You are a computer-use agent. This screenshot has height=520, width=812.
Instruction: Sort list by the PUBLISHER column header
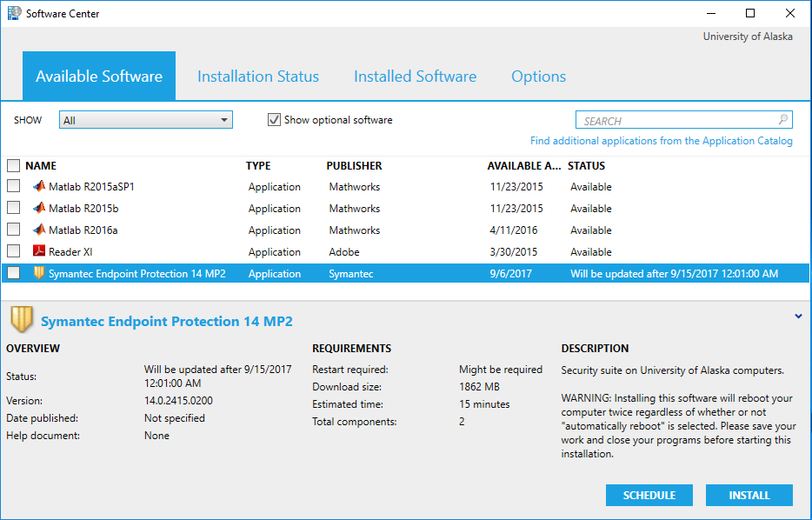[x=354, y=165]
